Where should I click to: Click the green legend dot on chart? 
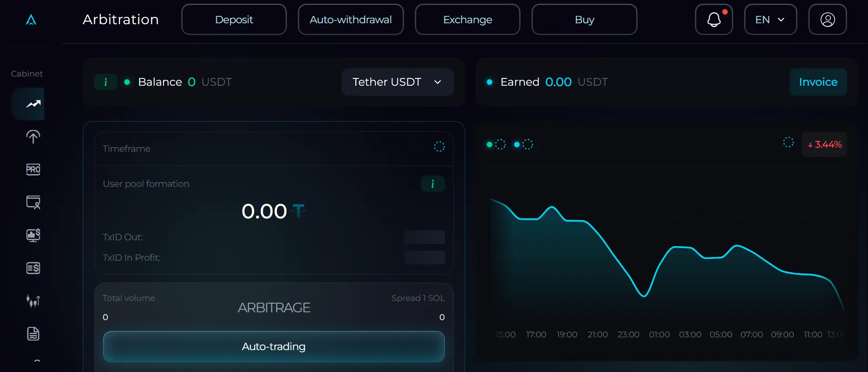490,145
